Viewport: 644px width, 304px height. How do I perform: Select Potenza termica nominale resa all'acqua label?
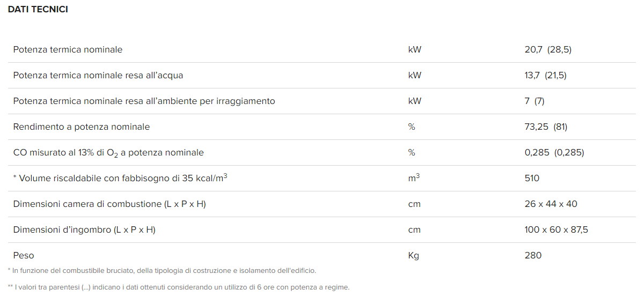(98, 76)
